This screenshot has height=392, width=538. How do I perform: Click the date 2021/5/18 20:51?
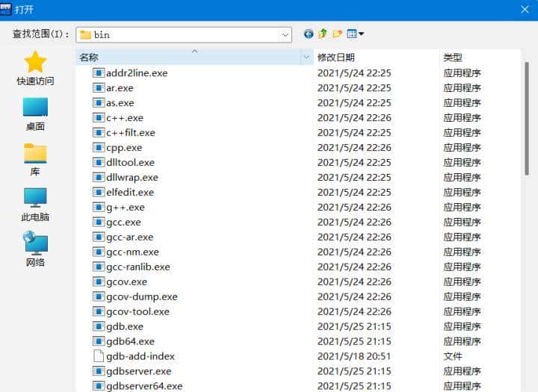354,356
